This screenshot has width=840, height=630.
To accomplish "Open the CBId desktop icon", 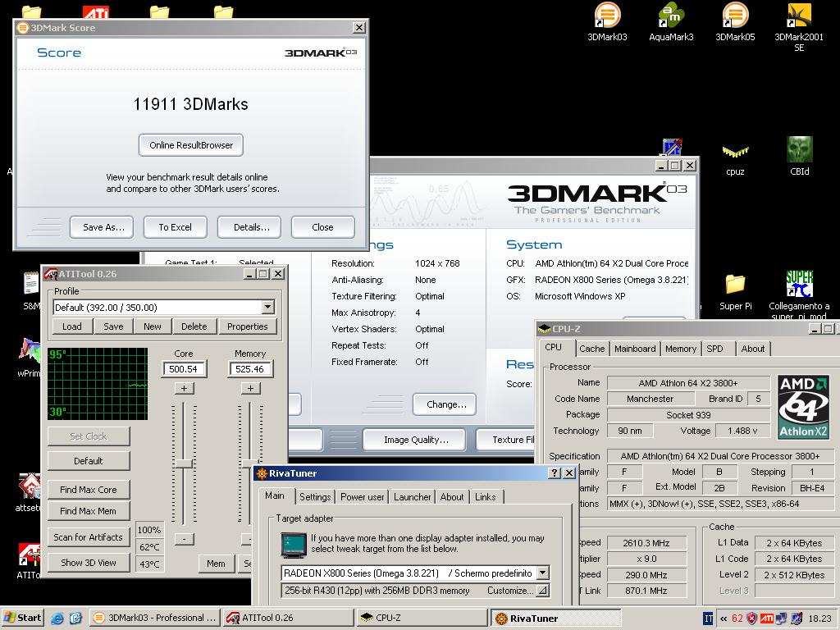I will (x=799, y=157).
